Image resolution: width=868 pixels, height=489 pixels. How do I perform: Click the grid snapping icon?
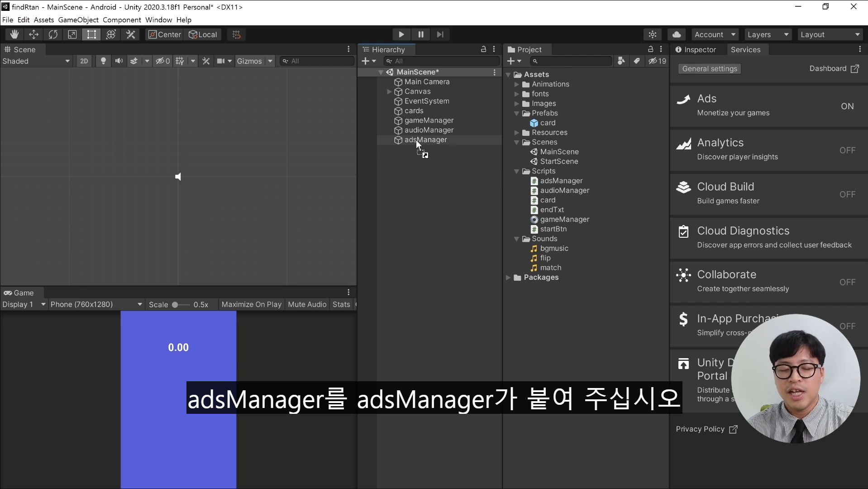click(236, 34)
